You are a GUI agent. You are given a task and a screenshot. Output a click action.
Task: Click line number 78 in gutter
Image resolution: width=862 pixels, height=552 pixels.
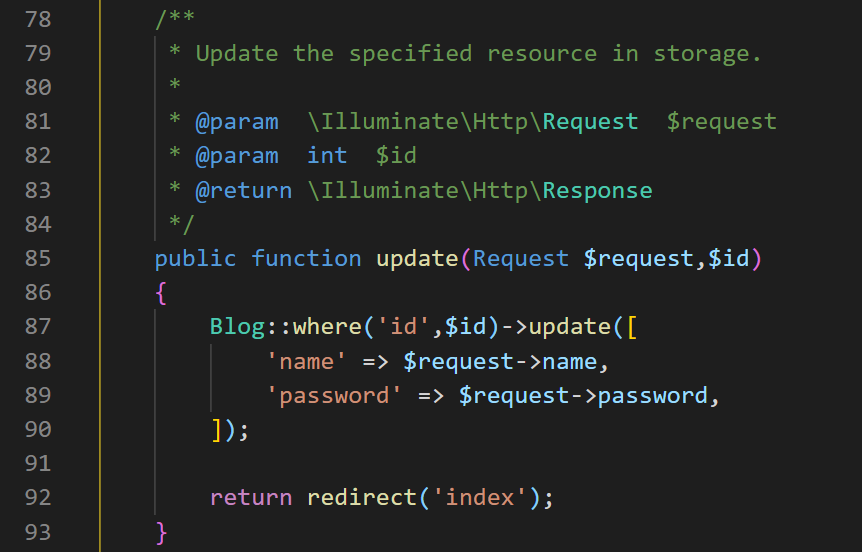(38, 19)
